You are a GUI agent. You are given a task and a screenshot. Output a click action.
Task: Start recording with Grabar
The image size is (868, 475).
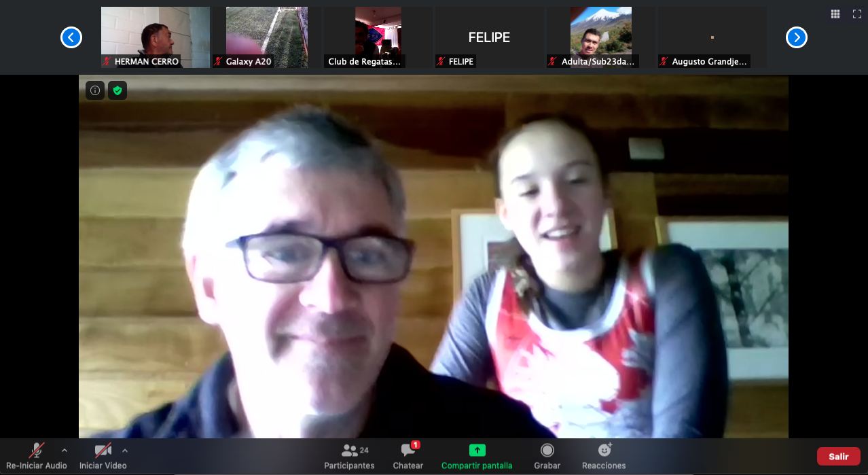pos(547,456)
